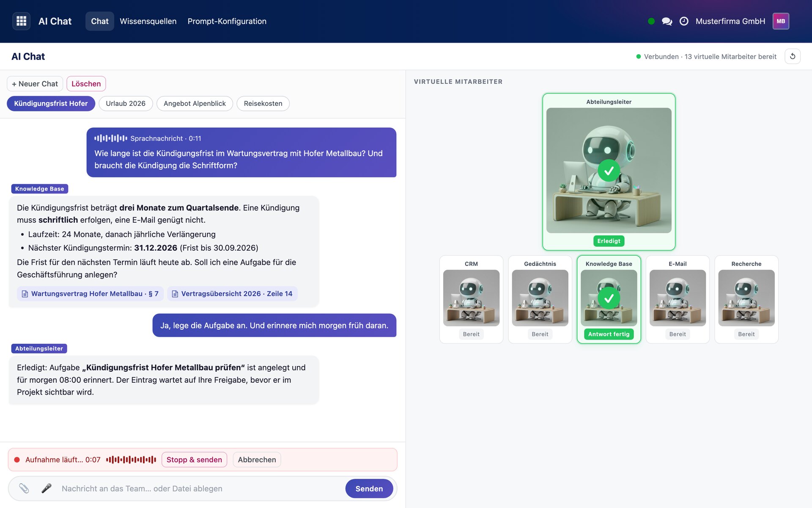The width and height of the screenshot is (812, 508).
Task: Click the Verbunden · 13 virtuelle Mitarbeiter status
Action: point(706,57)
